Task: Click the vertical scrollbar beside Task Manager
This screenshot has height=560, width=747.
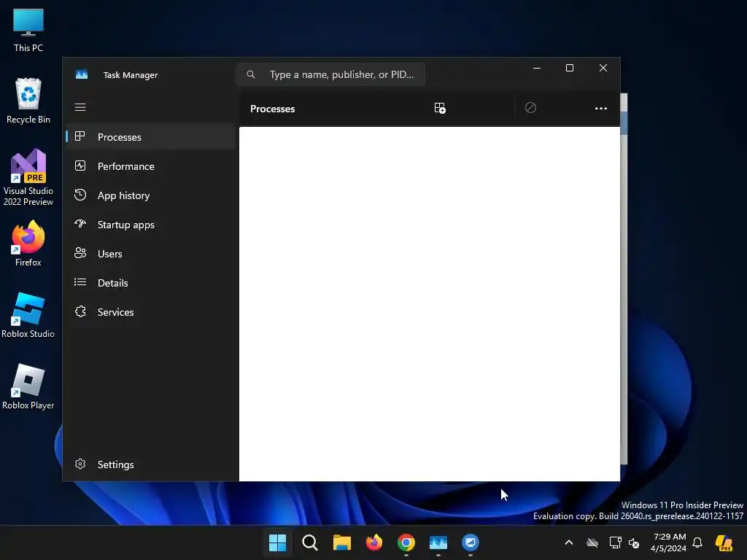Action: coord(624,279)
